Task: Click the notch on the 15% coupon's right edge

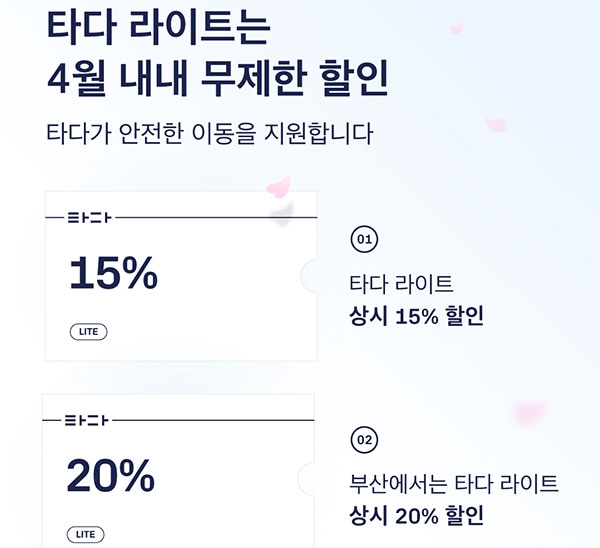Action: click(309, 275)
